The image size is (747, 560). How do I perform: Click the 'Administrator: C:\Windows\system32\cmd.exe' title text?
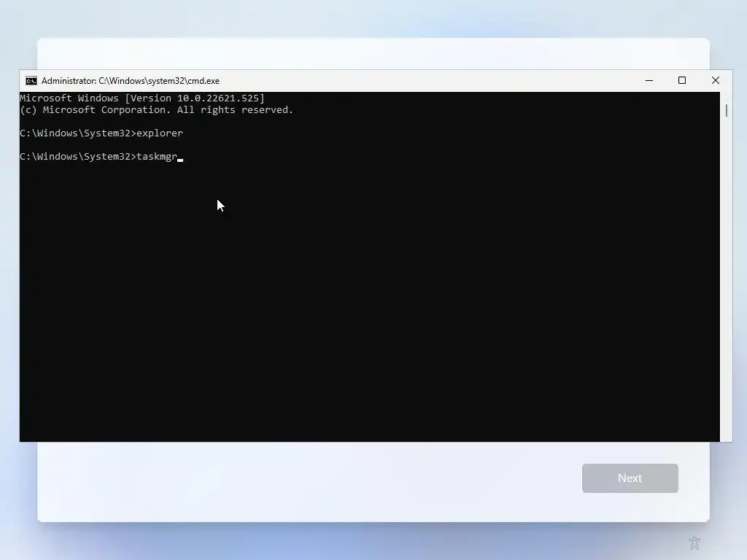131,81
